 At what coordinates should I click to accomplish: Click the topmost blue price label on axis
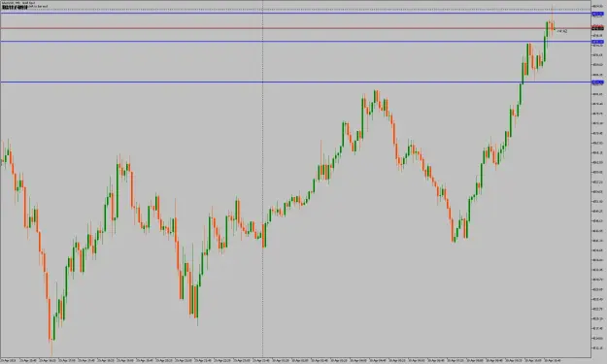(x=597, y=14)
